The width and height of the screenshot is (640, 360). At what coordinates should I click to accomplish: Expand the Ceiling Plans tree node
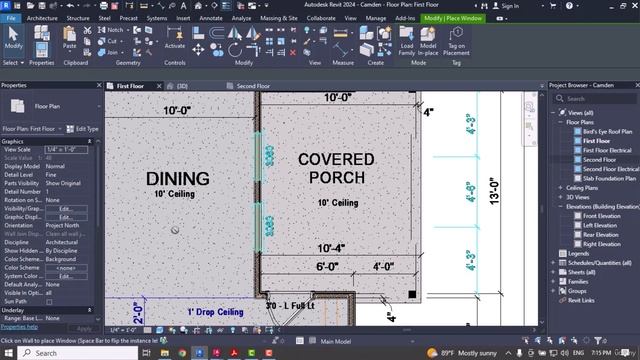[560, 188]
